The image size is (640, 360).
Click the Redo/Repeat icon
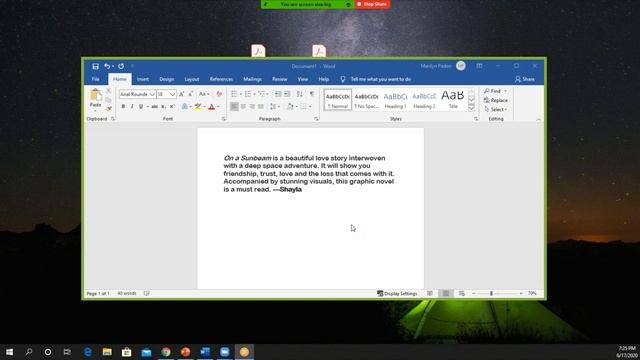121,66
